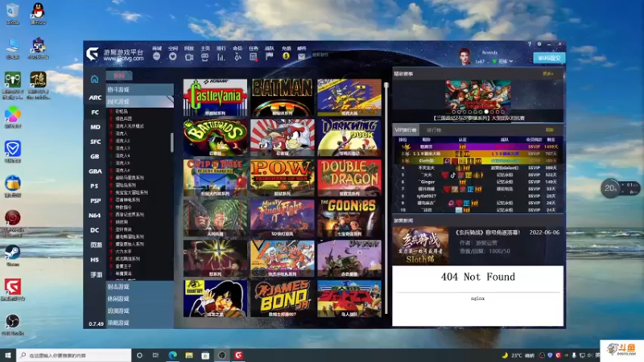Switch to the FC platform tab
This screenshot has width=644, height=362.
pos(95,113)
